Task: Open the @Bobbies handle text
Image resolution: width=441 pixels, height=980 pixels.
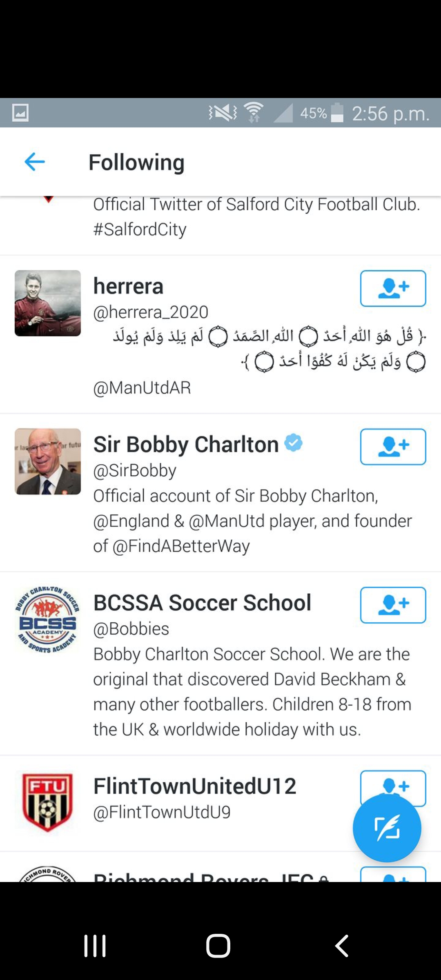Action: tap(131, 629)
